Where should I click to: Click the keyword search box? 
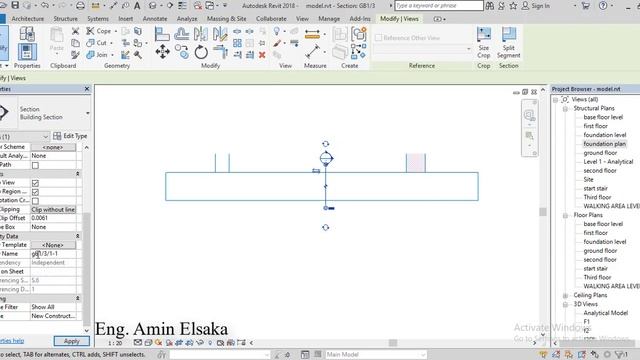(439, 6)
